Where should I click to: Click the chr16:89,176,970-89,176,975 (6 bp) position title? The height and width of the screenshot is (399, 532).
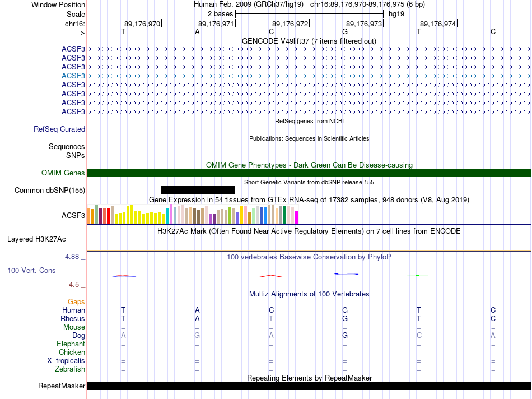coord(367,4)
